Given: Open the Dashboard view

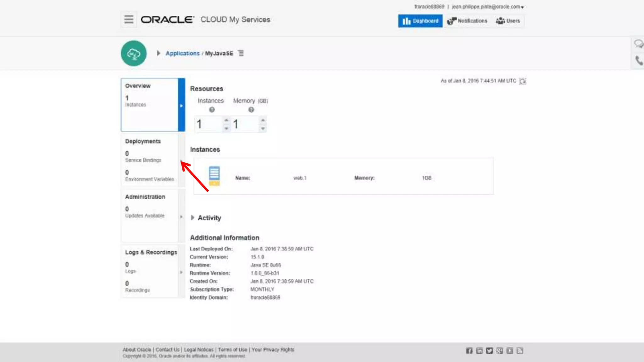Looking at the screenshot, I should tap(420, 21).
